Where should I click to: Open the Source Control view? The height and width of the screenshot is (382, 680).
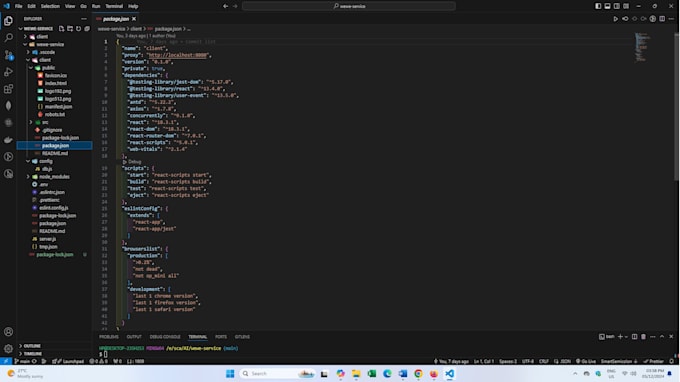[x=8, y=55]
